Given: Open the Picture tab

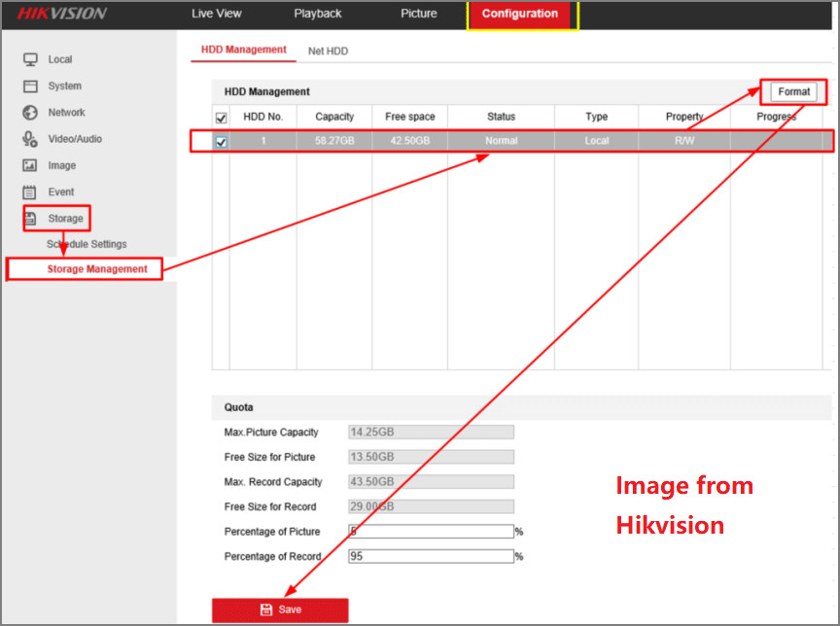Looking at the screenshot, I should click(x=419, y=14).
